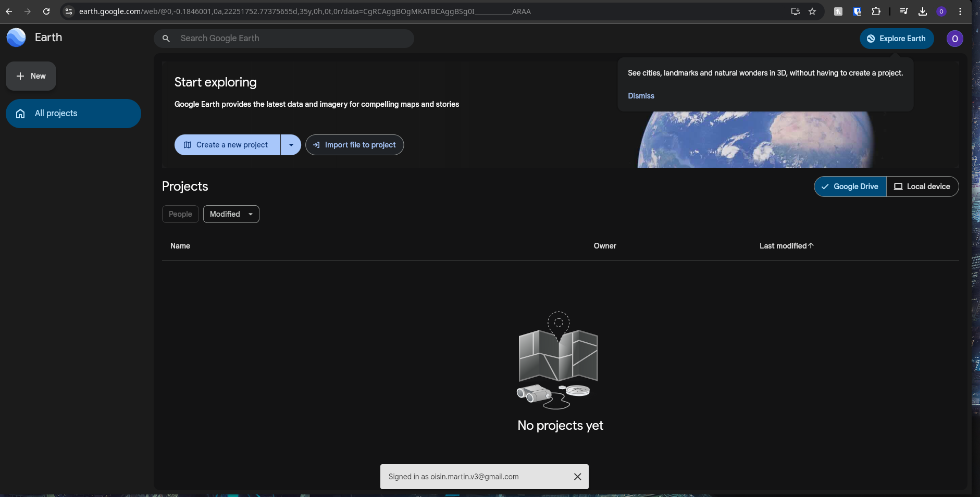Click the Earth title text

pos(48,38)
